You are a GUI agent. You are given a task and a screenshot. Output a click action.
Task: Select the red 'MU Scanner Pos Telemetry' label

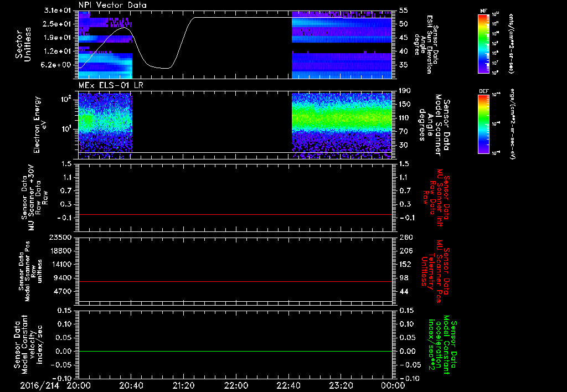(x=436, y=271)
